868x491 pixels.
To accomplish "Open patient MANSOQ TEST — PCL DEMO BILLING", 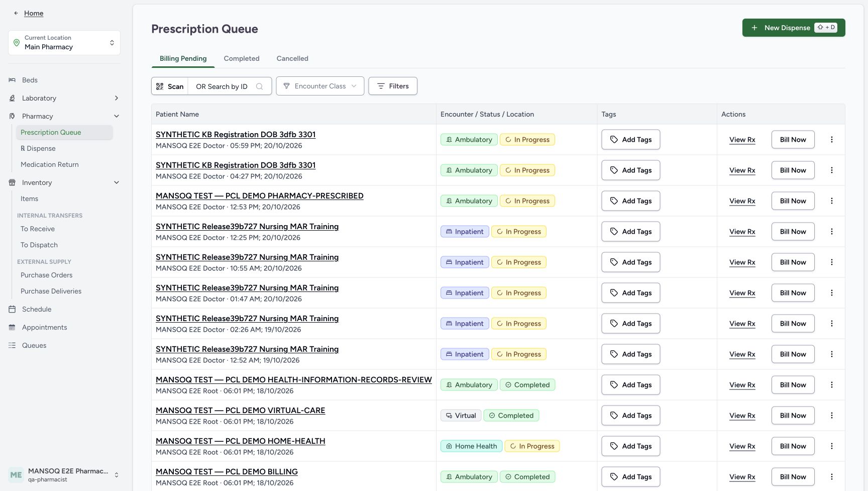I will pyautogui.click(x=227, y=471).
